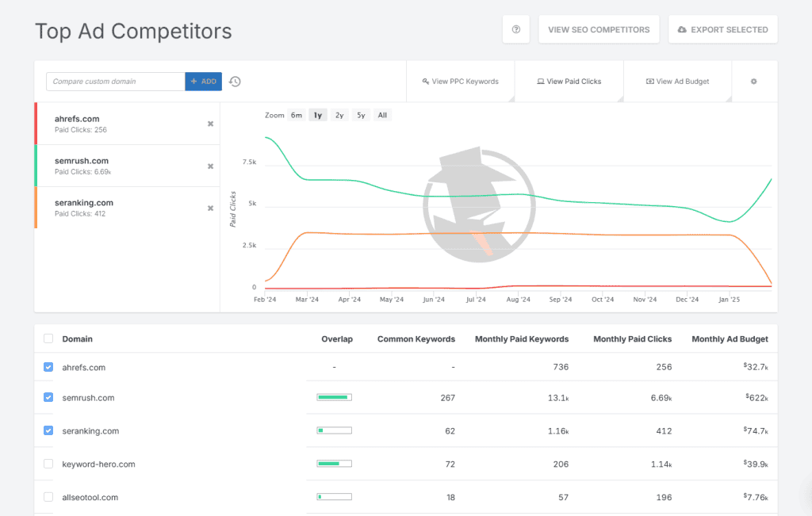The width and height of the screenshot is (812, 516).
Task: Click allseotool.com overlap bar
Action: pyautogui.click(x=334, y=497)
